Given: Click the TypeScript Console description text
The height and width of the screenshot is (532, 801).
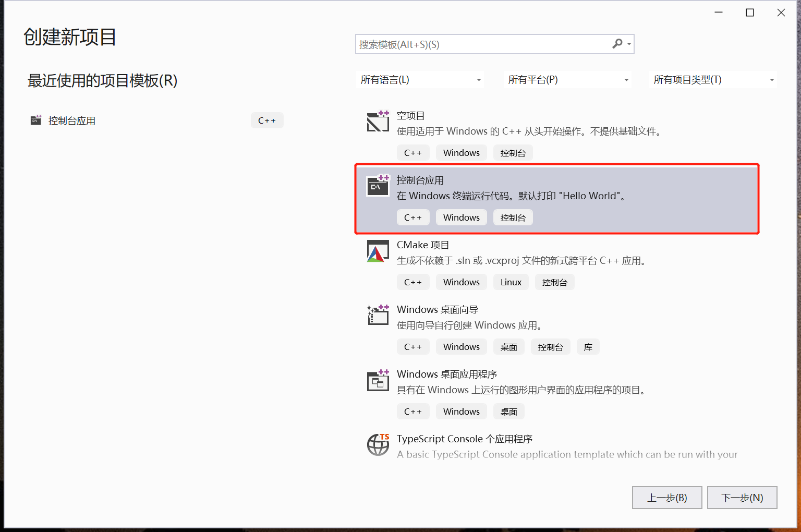Looking at the screenshot, I should [x=567, y=454].
